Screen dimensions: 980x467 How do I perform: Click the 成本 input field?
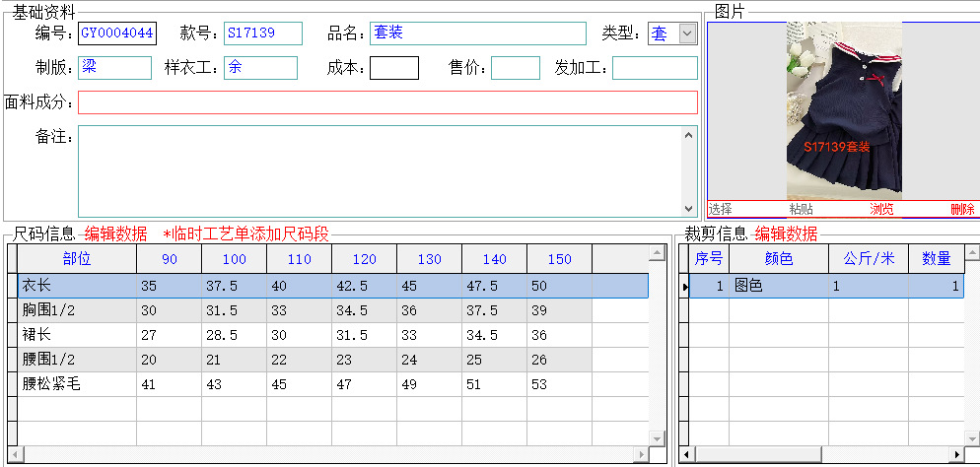[x=394, y=68]
